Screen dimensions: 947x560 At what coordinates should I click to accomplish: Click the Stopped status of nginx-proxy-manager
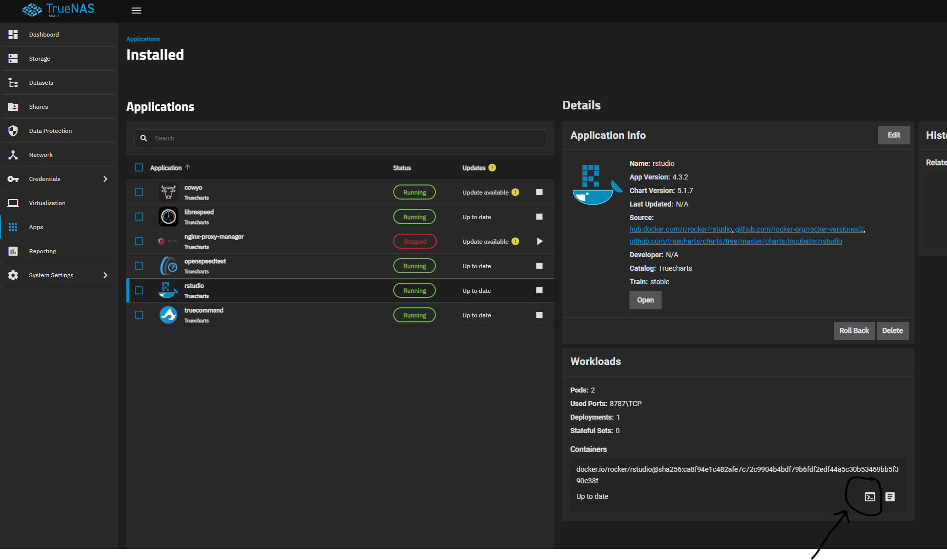415,242
